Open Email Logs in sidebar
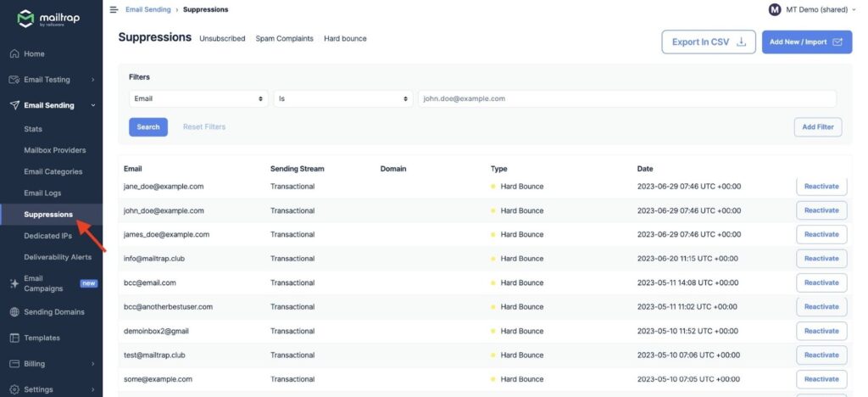This screenshot has width=868, height=397. pyautogui.click(x=42, y=193)
